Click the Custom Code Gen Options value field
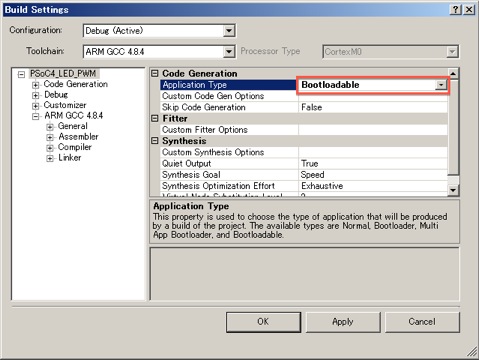The width and height of the screenshot is (479, 360). (x=373, y=96)
